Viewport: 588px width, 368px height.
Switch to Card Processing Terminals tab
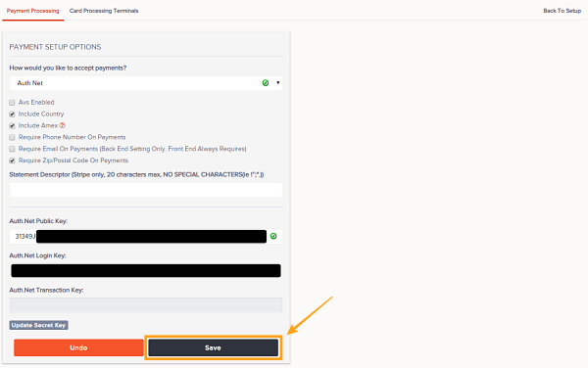pos(104,11)
